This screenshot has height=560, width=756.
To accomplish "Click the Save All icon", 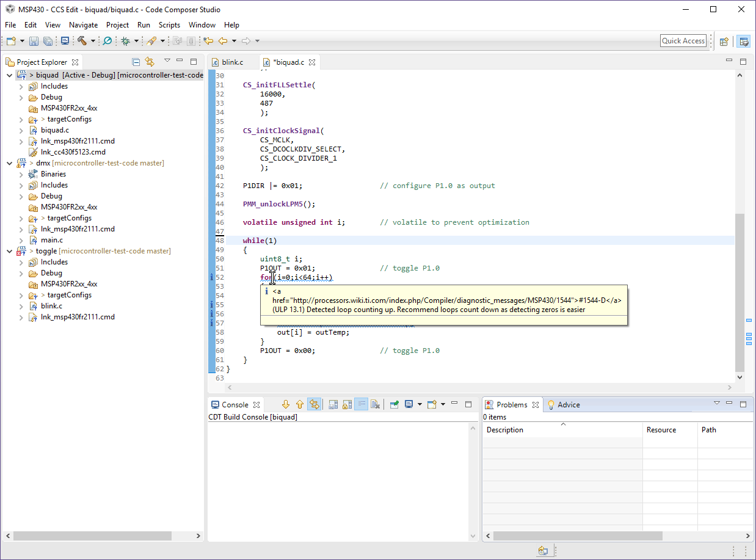I will tap(48, 41).
